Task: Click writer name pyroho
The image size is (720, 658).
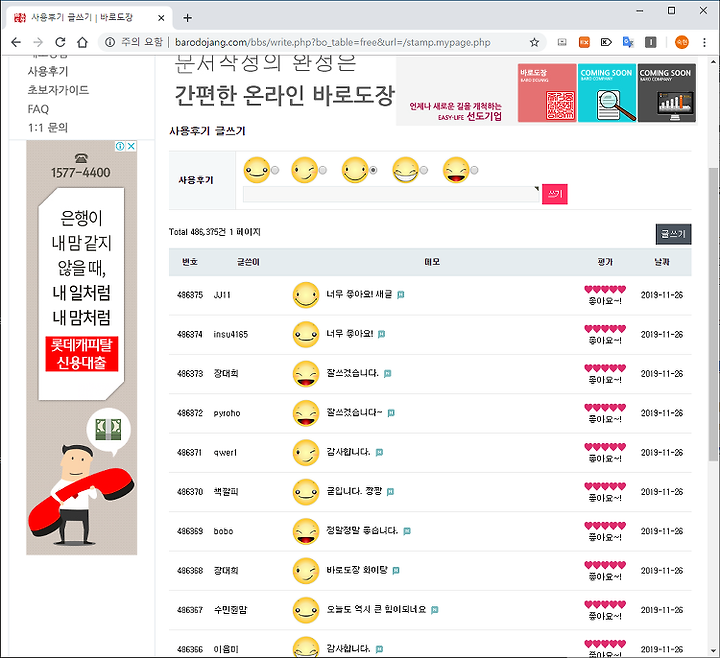Action: [227, 413]
